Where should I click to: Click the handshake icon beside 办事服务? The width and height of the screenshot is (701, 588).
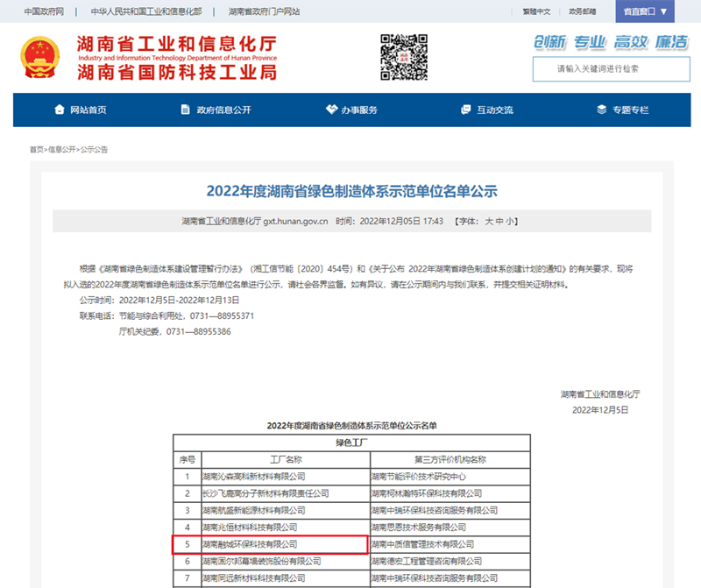click(x=331, y=110)
